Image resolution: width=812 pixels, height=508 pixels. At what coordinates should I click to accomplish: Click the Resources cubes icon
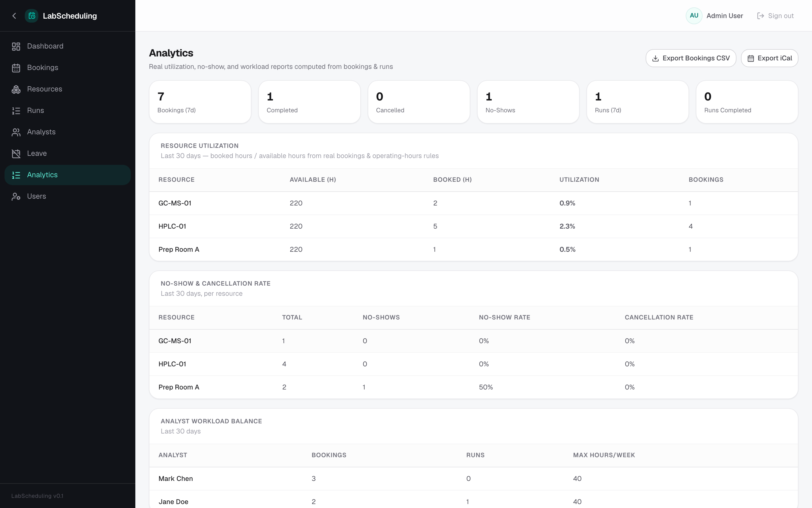(16, 89)
